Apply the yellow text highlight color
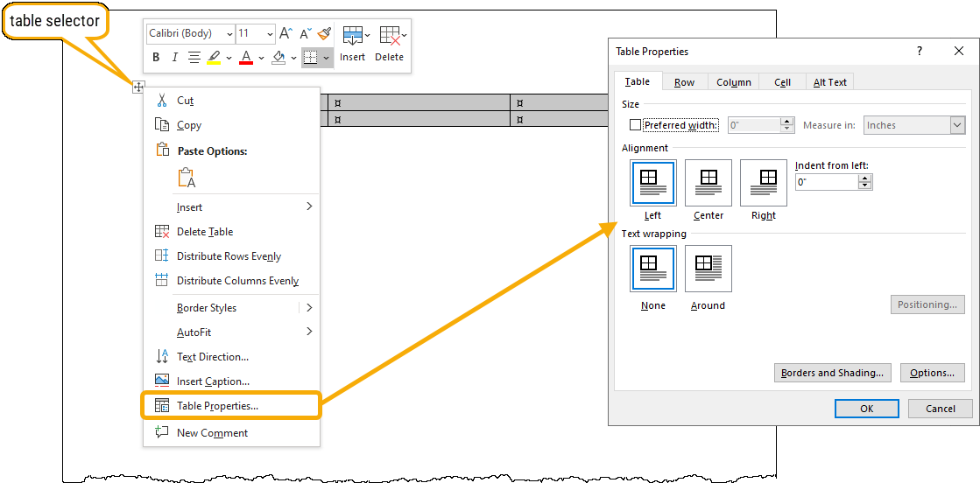The height and width of the screenshot is (483, 980). (x=214, y=58)
